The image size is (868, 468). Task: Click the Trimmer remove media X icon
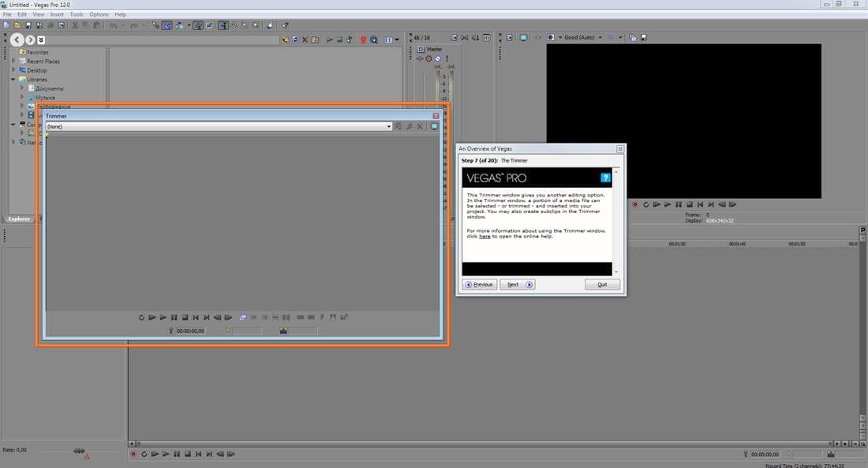click(x=420, y=127)
